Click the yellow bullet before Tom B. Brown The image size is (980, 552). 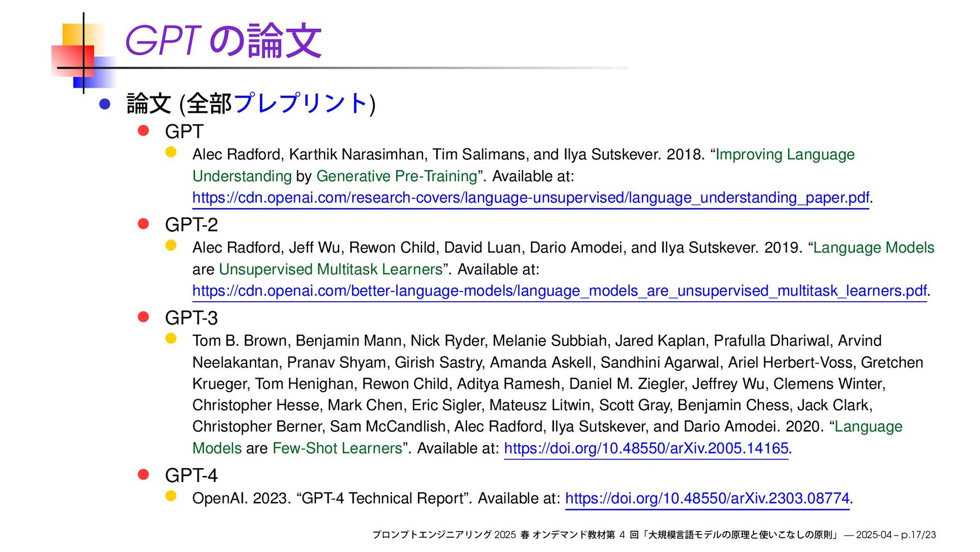(171, 339)
